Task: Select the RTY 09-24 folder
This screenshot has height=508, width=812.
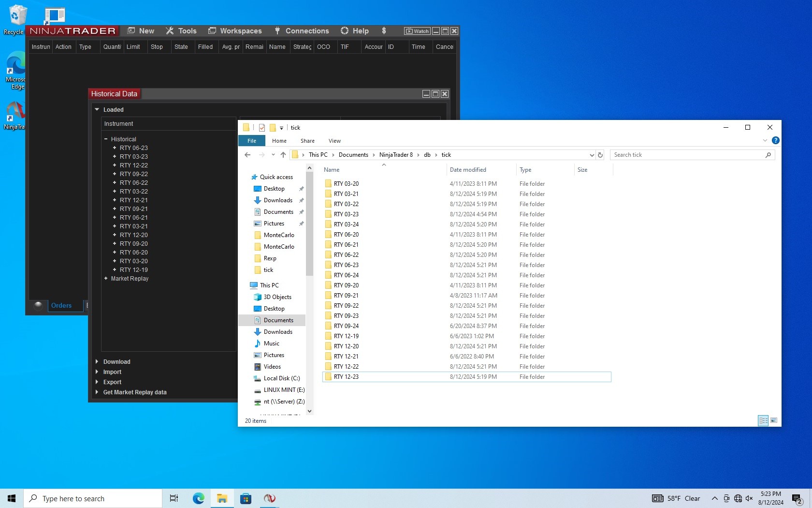Action: (346, 326)
